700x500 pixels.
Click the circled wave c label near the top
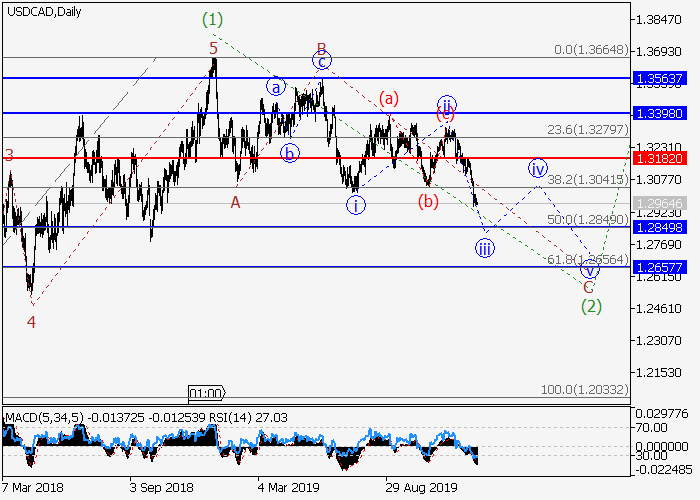pyautogui.click(x=321, y=62)
